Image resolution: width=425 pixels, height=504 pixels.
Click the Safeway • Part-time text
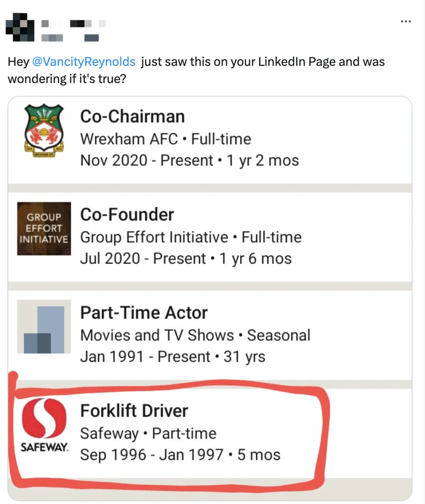pos(148,434)
